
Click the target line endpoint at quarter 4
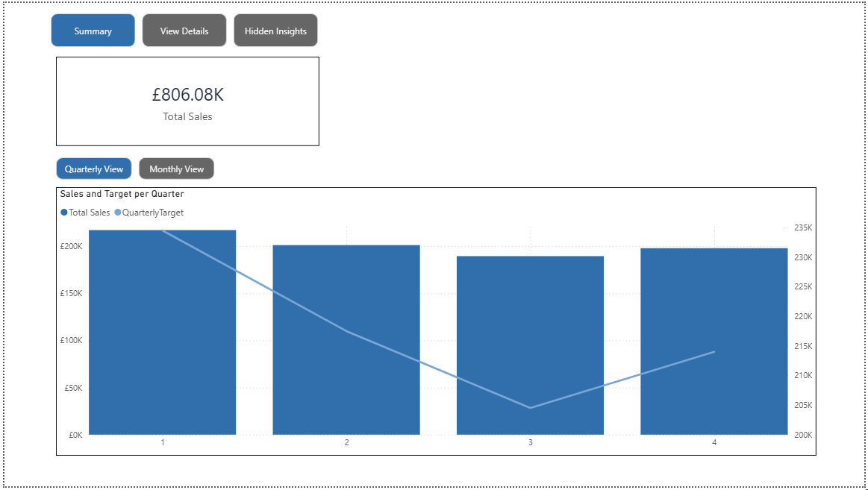714,351
